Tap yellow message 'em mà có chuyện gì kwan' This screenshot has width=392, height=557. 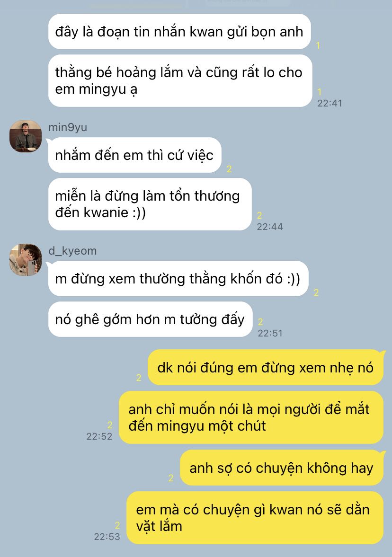[255, 518]
